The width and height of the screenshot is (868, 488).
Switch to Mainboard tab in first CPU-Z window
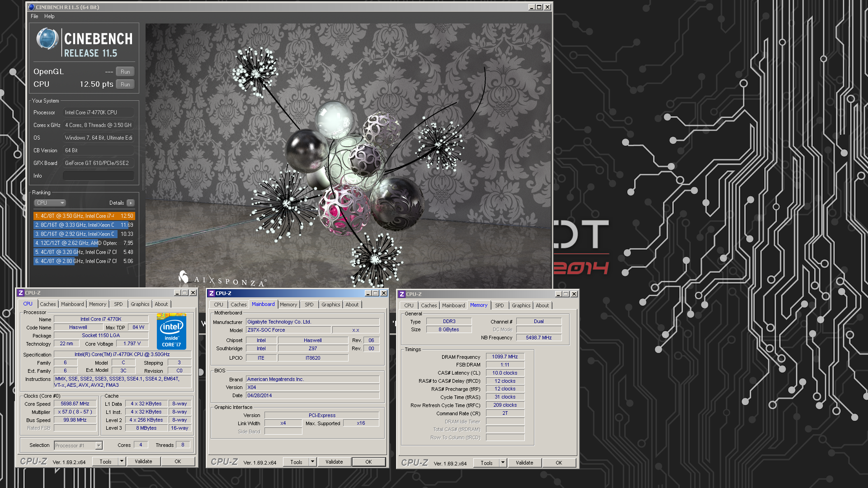72,304
